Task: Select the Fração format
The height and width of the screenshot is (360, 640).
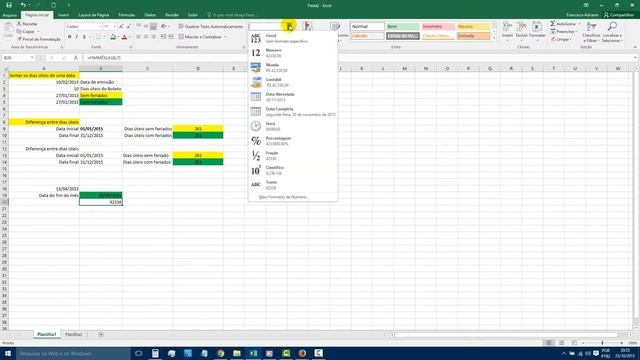Action: pyautogui.click(x=293, y=156)
